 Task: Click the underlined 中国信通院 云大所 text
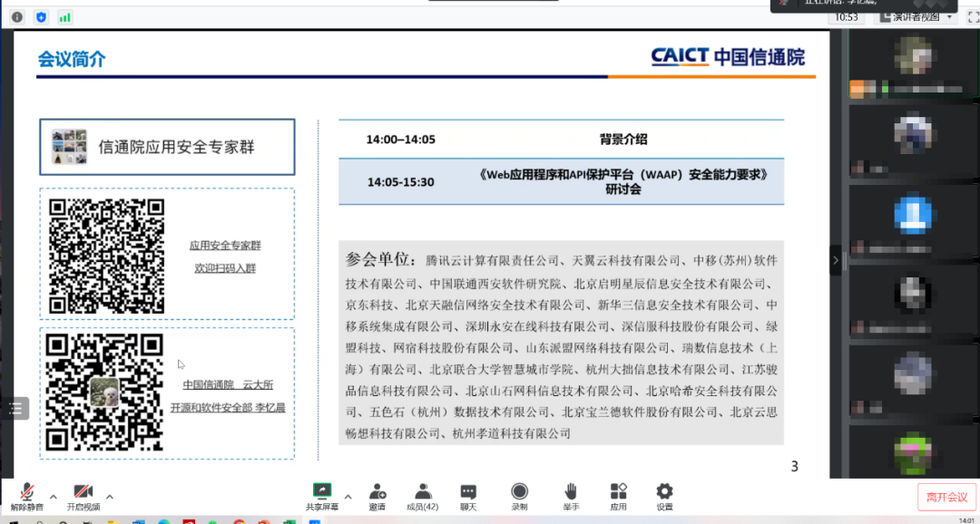pyautogui.click(x=228, y=384)
